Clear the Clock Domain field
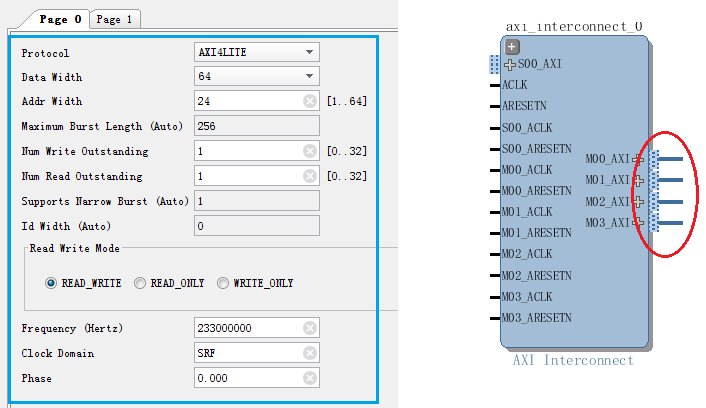Image resolution: width=706 pixels, height=408 pixels. [310, 353]
